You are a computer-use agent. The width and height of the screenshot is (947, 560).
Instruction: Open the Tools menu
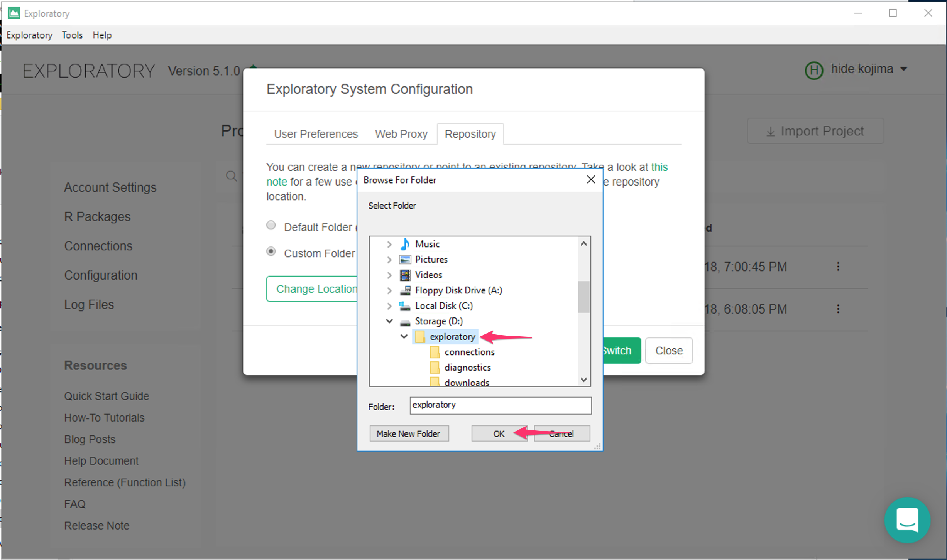pos(72,35)
